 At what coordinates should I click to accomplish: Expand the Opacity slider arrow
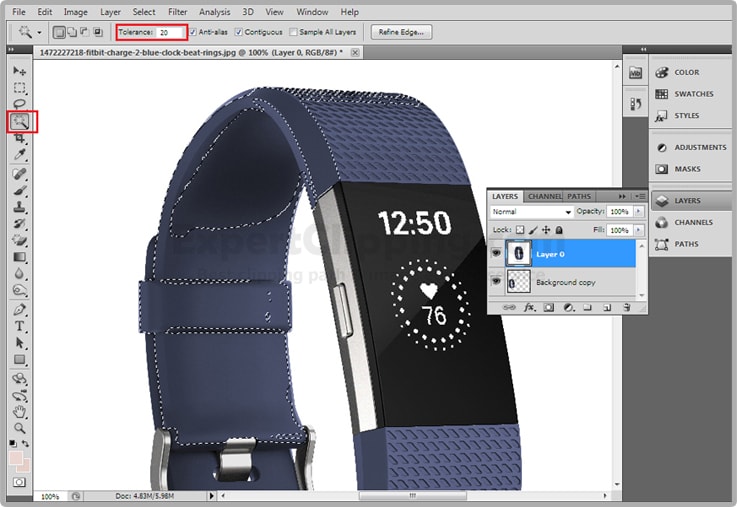pos(640,213)
